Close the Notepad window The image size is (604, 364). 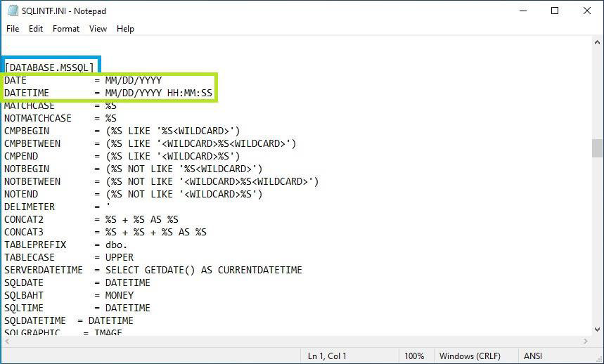[x=586, y=11]
